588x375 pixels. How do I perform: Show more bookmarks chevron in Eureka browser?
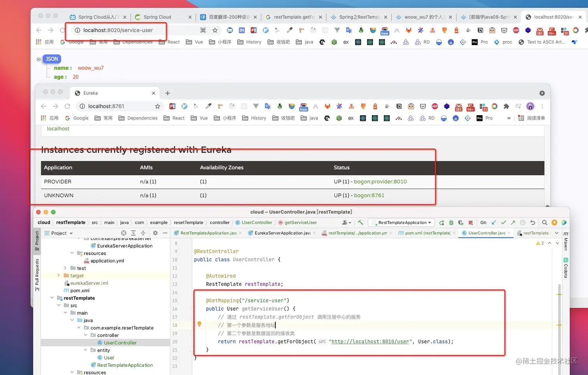[x=509, y=118]
